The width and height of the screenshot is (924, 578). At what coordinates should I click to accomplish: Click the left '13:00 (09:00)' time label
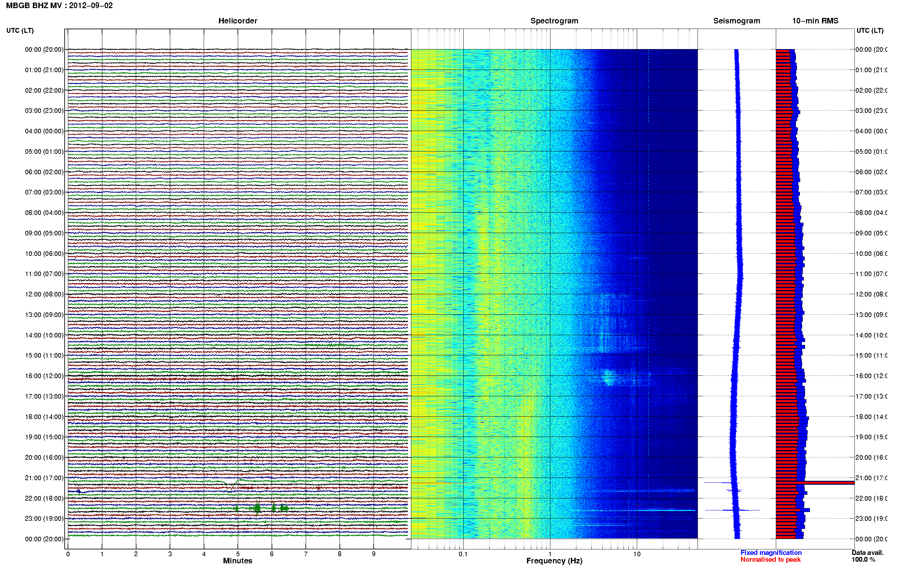pyautogui.click(x=44, y=315)
